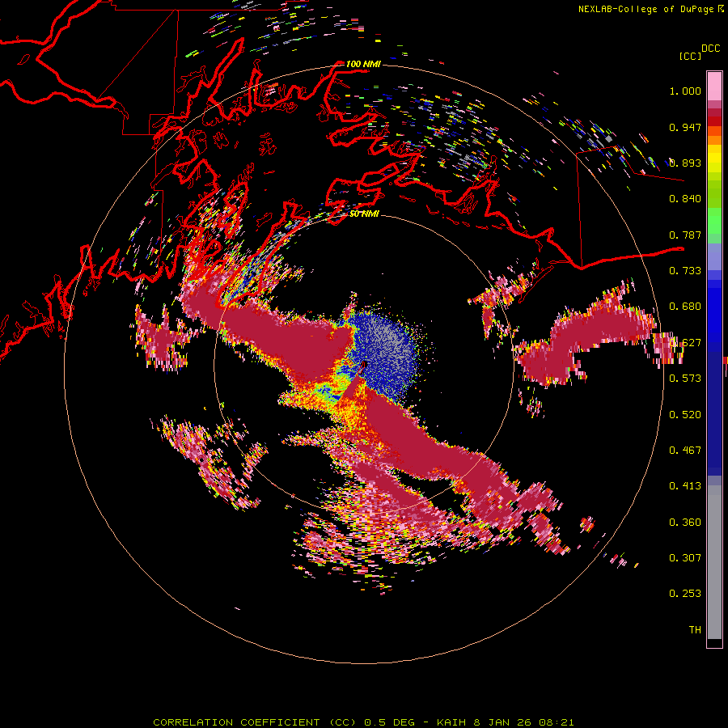
Task: Select the 0.787 scale value
Action: [685, 235]
